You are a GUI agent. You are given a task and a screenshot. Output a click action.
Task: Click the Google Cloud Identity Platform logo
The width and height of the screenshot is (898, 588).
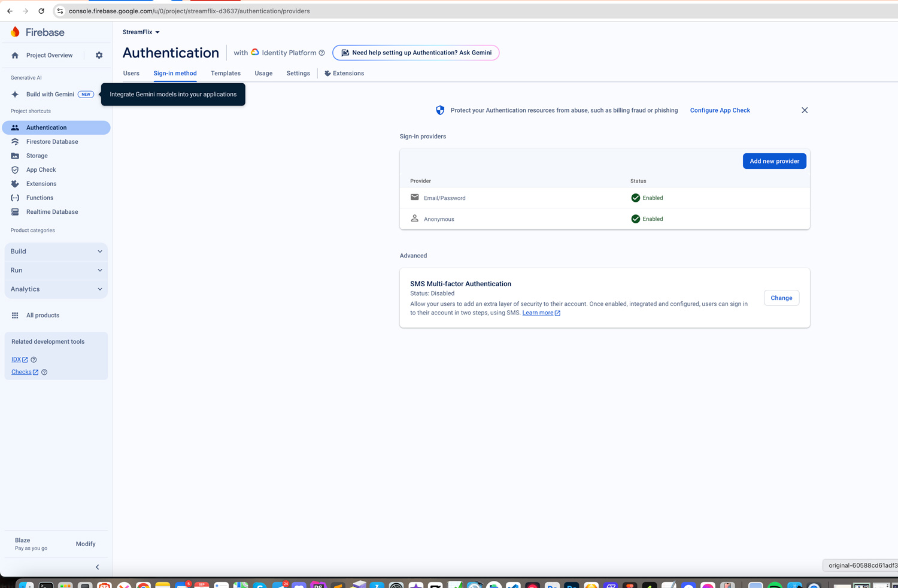coord(255,52)
